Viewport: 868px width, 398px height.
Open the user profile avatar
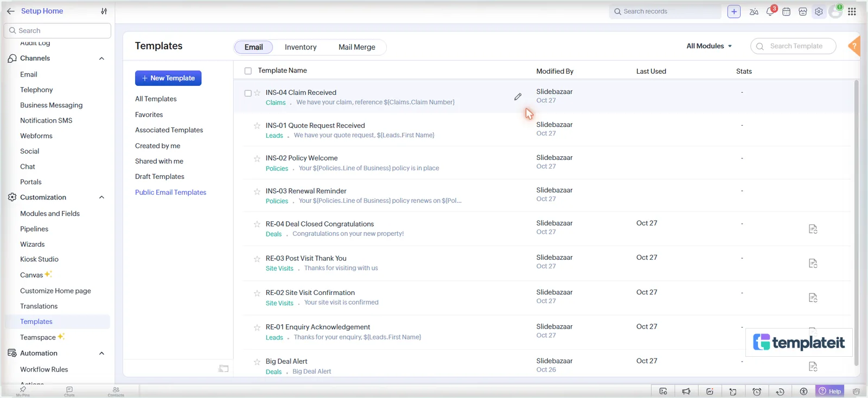point(835,11)
